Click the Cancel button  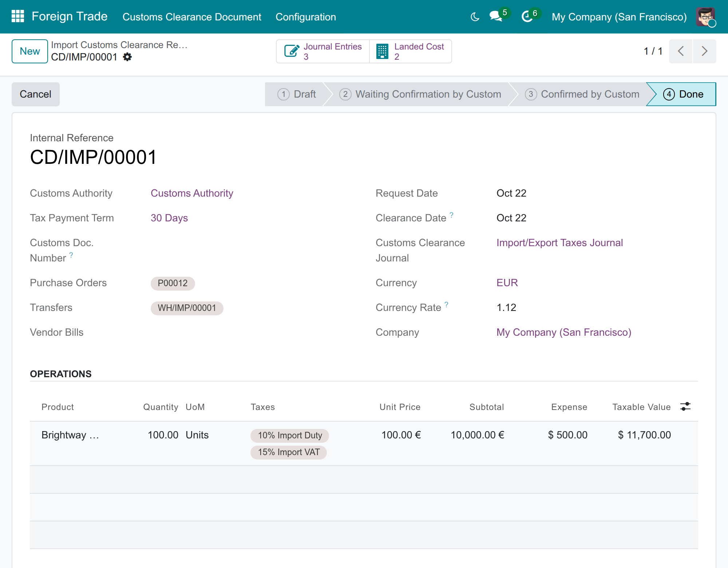tap(36, 94)
